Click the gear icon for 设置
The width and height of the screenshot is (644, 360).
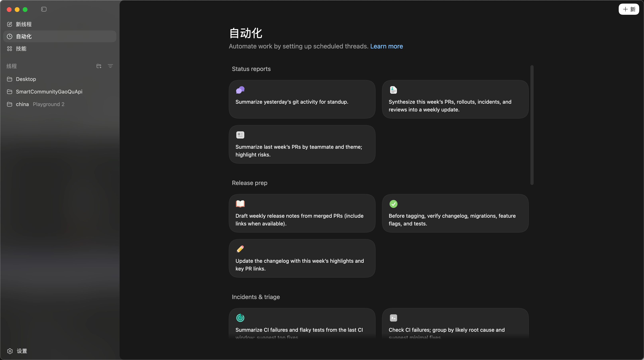pos(10,351)
